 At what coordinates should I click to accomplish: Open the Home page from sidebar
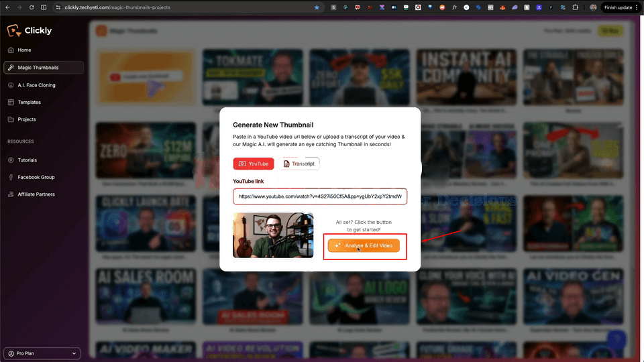coord(24,50)
